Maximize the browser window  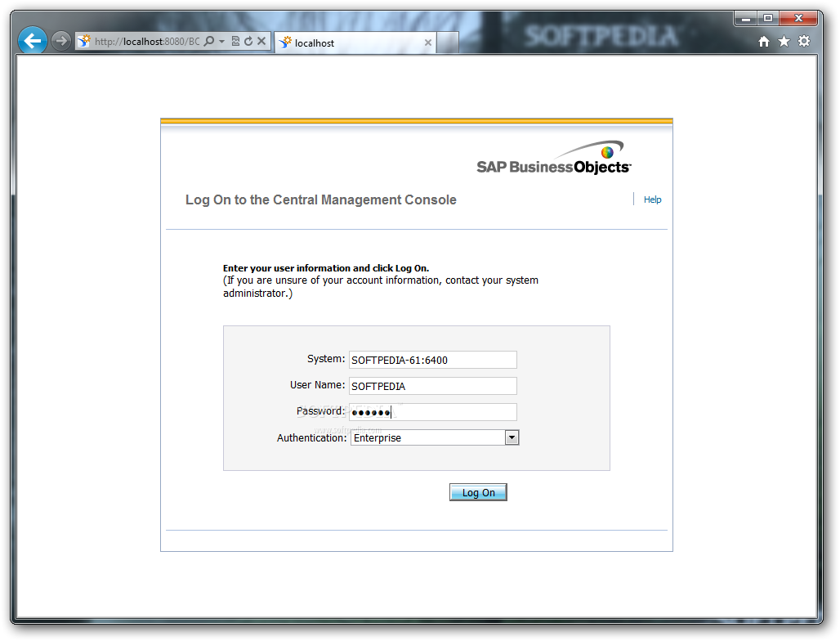(x=767, y=19)
